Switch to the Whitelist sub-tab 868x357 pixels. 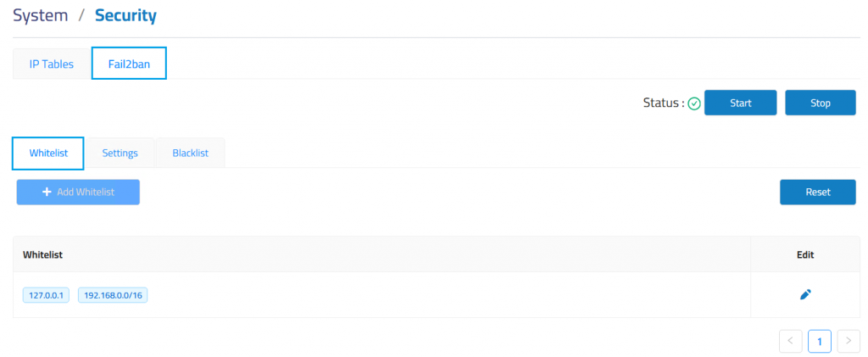(x=48, y=153)
